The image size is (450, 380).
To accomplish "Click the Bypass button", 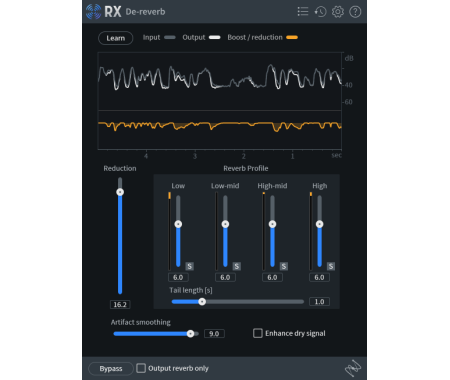I will click(111, 369).
